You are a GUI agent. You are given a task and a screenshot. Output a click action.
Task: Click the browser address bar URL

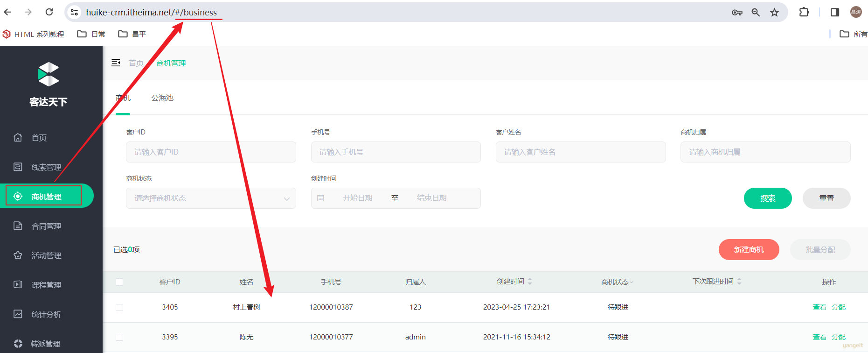pyautogui.click(x=152, y=12)
